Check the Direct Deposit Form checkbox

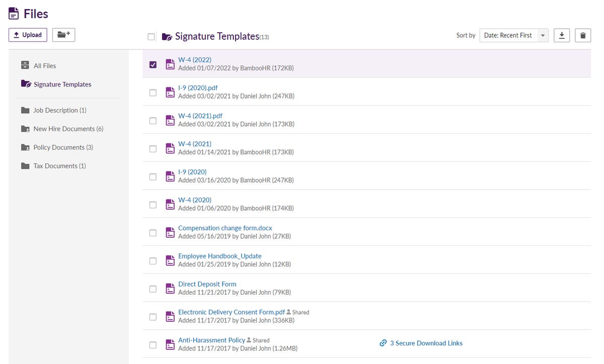[x=153, y=289]
